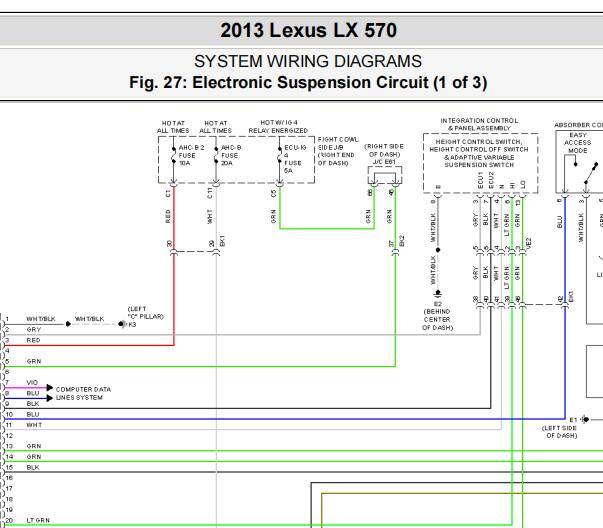603x528 pixels.
Task: Click the 'E1 (LEFT SIDE OF DASH)' ground label
Action: click(x=562, y=427)
